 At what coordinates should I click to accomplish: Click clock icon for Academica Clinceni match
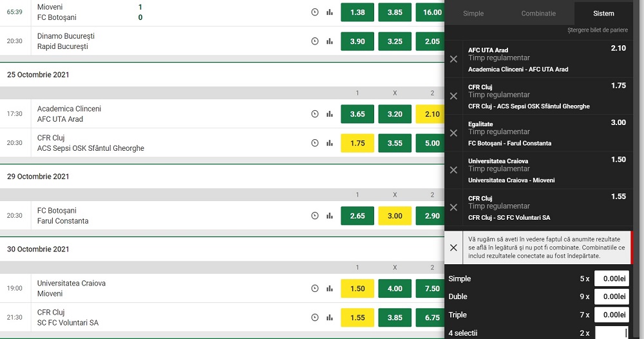coord(315,114)
